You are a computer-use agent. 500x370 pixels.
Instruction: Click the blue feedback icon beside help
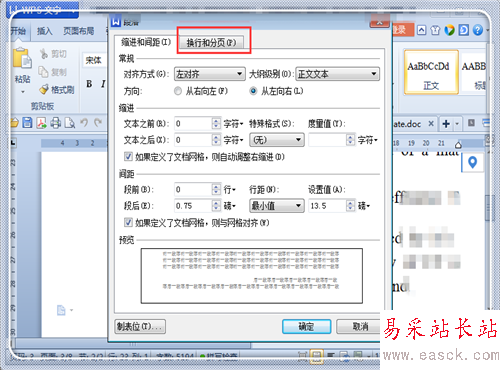464,30
